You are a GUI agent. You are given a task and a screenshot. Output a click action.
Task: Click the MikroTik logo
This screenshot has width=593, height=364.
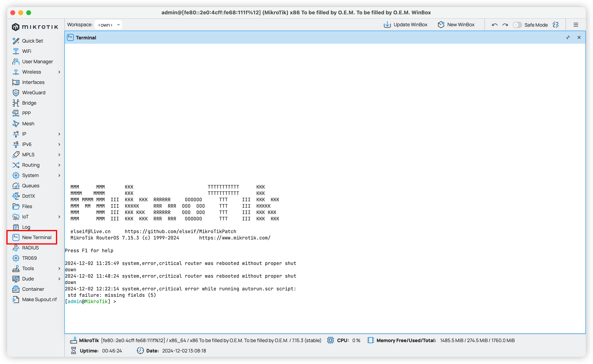(35, 27)
